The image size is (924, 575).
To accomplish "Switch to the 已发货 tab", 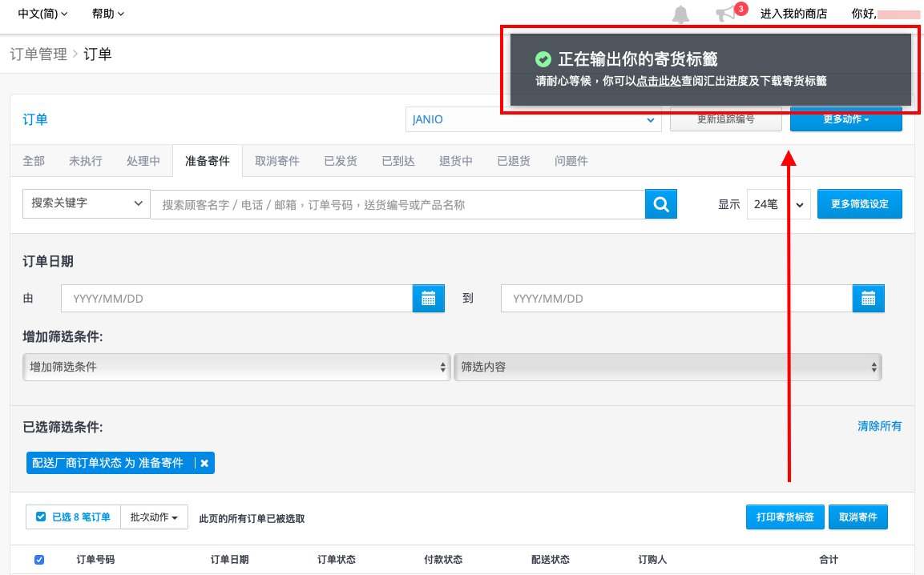I will pyautogui.click(x=341, y=161).
